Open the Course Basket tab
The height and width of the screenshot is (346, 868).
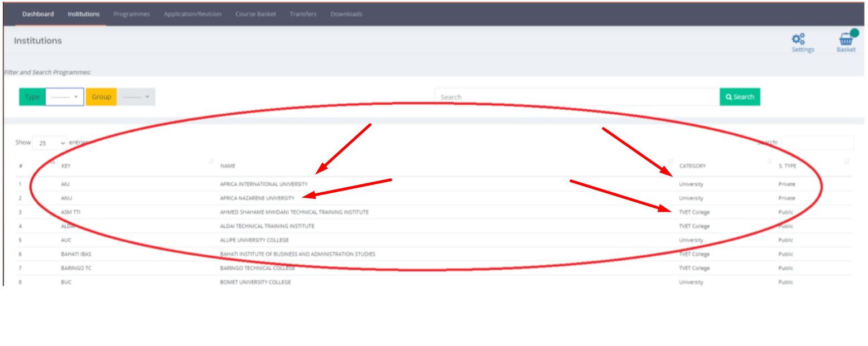[x=255, y=14]
